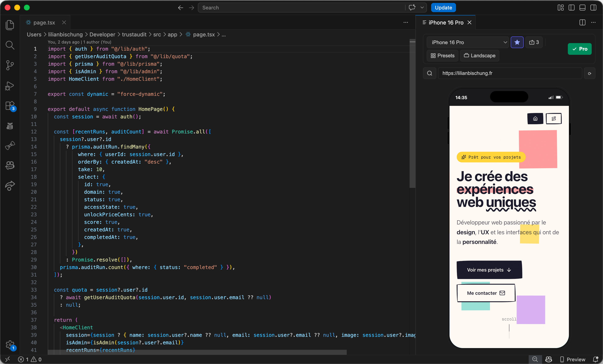Click the editor horizontal scrollbar thumb
Image resolution: width=603 pixels, height=364 pixels.
pyautogui.click(x=197, y=352)
